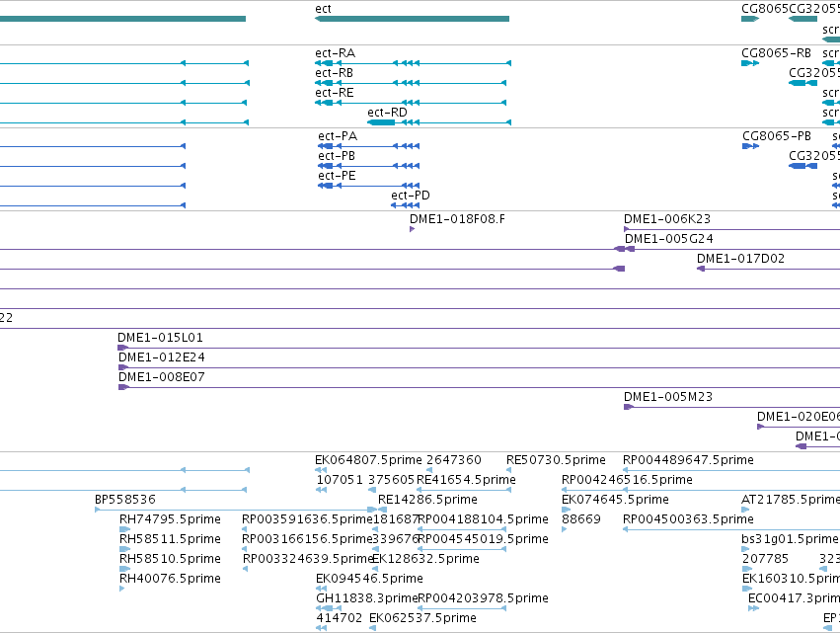This screenshot has width=840, height=633.
Task: Click DME1-018F08.F clone label
Action: point(457,219)
